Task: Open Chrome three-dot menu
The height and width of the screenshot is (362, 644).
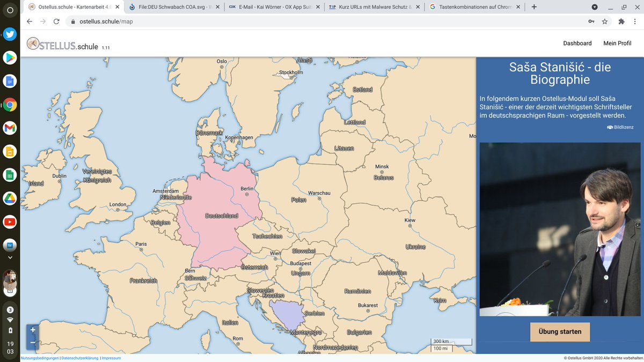Action: tap(635, 21)
